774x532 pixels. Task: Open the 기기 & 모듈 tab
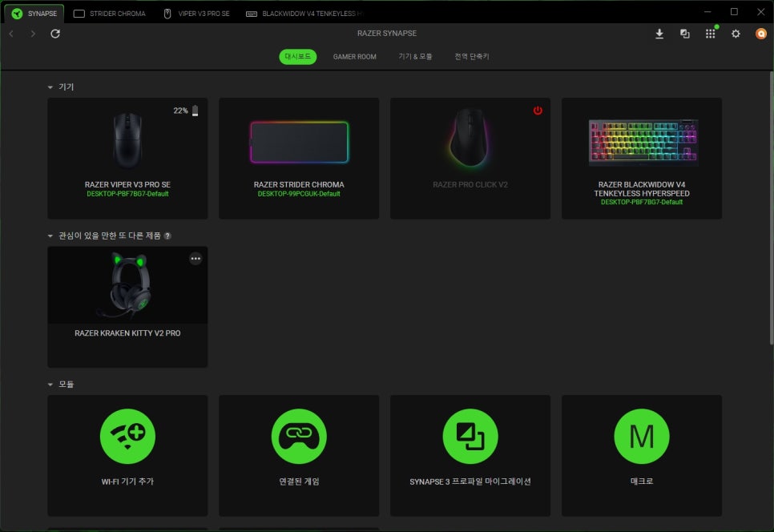click(415, 57)
